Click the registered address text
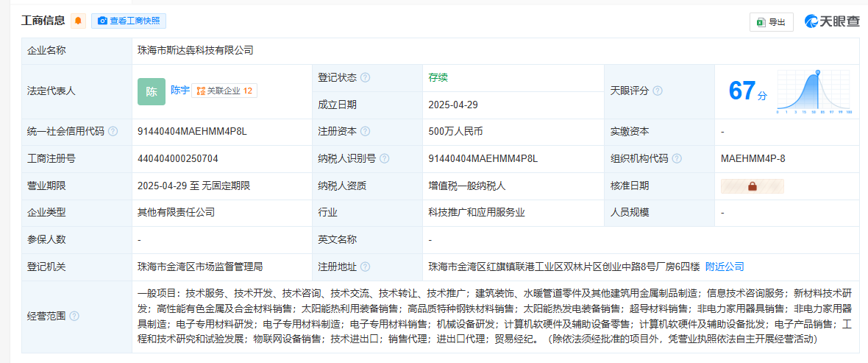The height and width of the screenshot is (363, 868). [x=564, y=267]
